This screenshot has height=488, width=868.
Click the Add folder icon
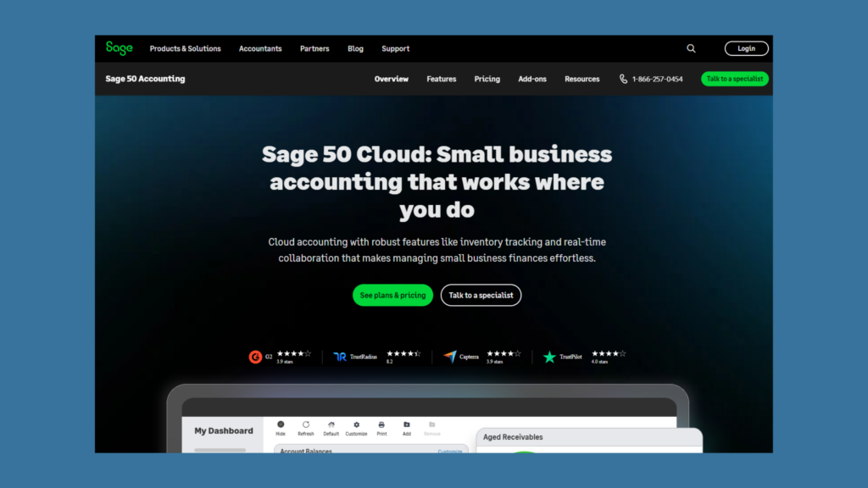point(407,424)
